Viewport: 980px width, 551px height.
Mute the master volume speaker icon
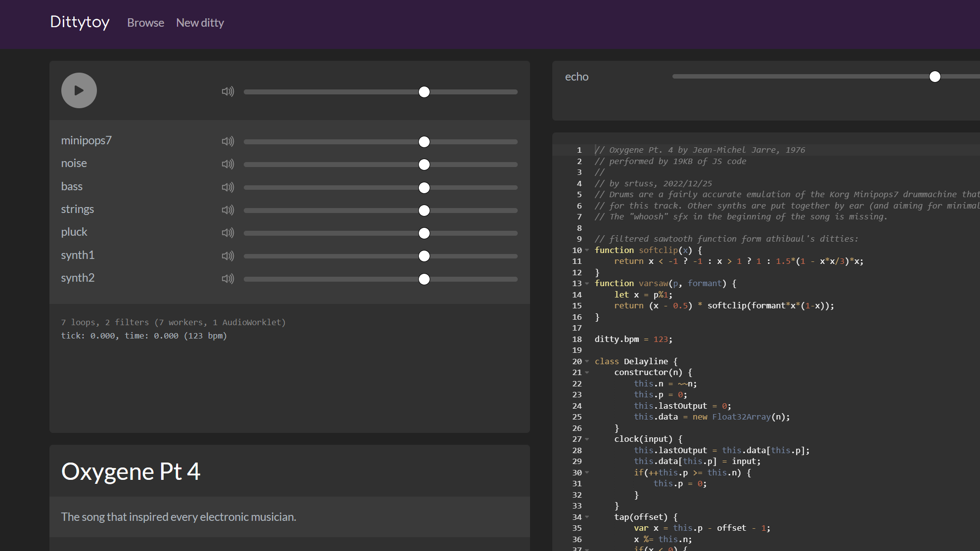227,91
